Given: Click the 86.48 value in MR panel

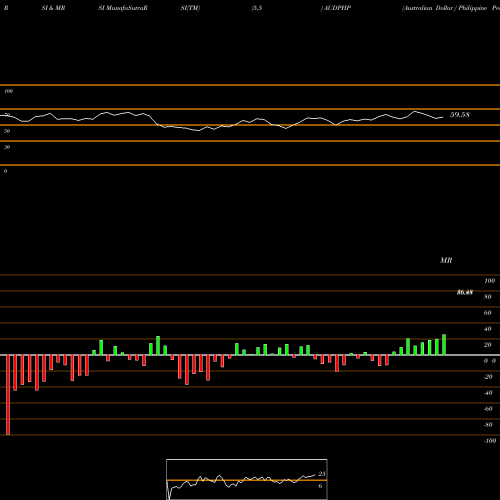Looking at the screenshot, I should [x=465, y=292].
